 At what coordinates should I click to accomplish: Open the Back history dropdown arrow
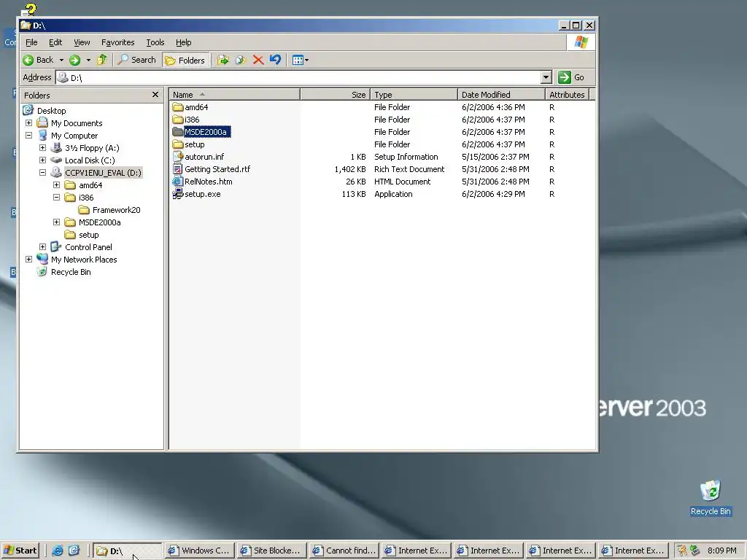tap(61, 60)
